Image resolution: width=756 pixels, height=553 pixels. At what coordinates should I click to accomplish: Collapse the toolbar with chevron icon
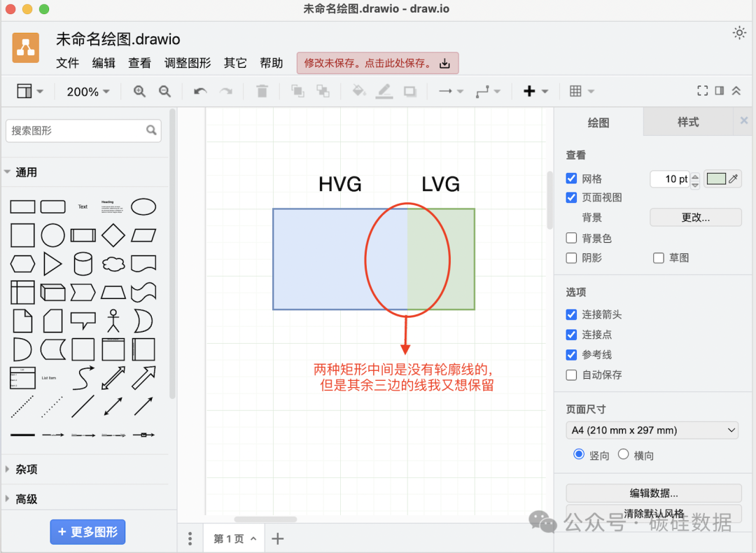(736, 91)
